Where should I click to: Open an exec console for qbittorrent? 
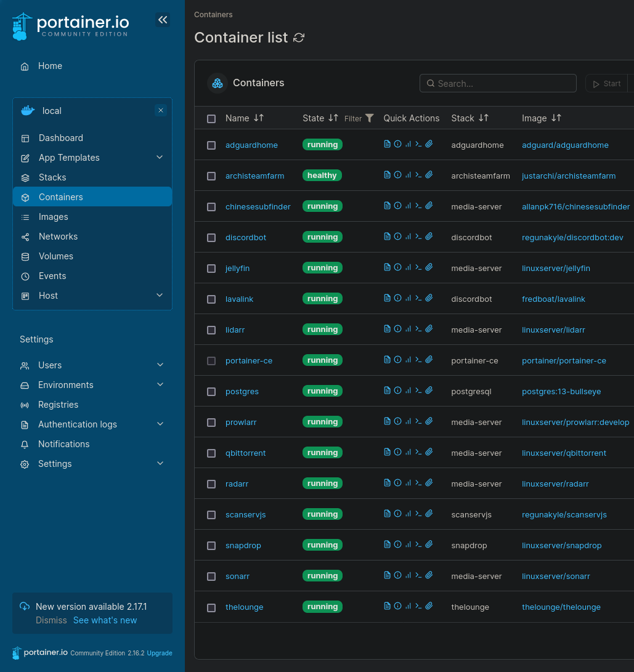[x=418, y=451]
